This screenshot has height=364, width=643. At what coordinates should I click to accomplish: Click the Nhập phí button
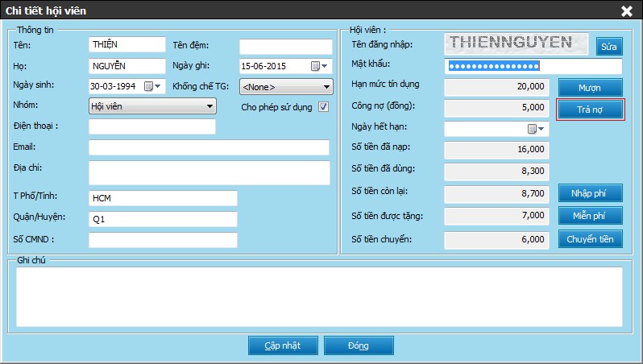pyautogui.click(x=590, y=193)
